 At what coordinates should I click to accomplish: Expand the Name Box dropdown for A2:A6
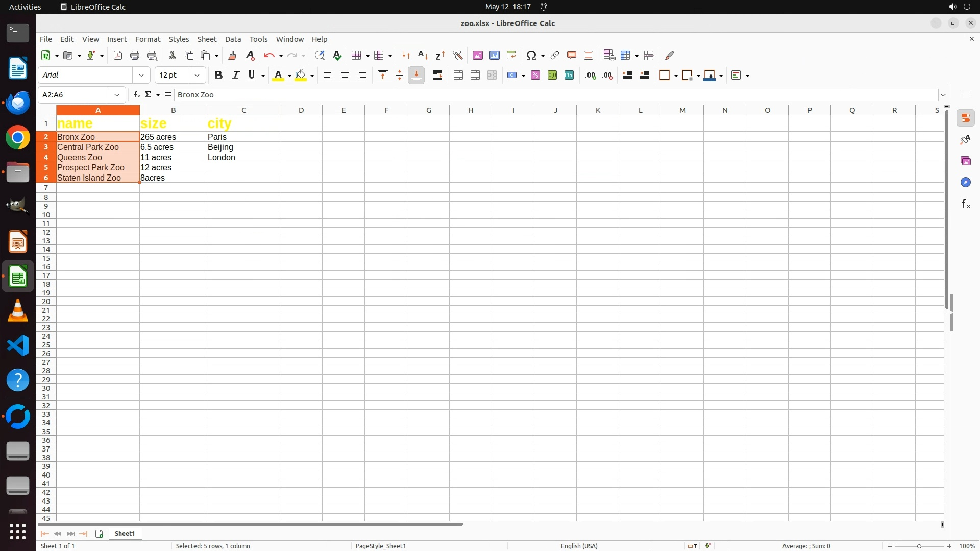117,95
